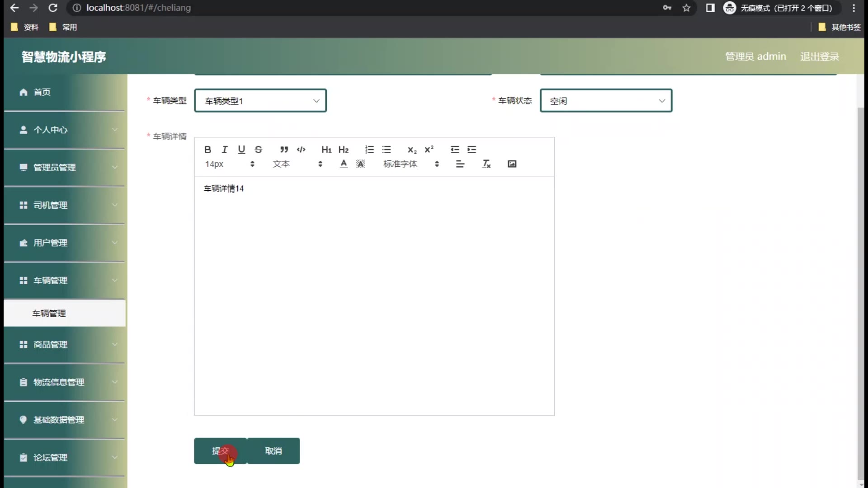Screen dimensions: 868x488
Task: Toggle italic formatting in editor toolbar
Action: [225, 150]
